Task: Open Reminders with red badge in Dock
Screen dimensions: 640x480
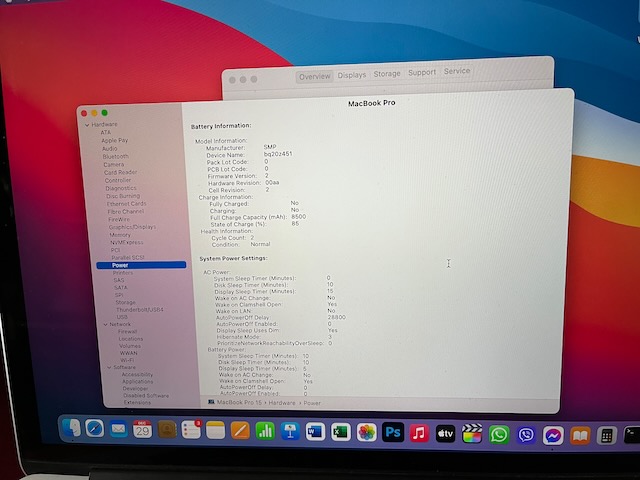Action: (x=191, y=430)
